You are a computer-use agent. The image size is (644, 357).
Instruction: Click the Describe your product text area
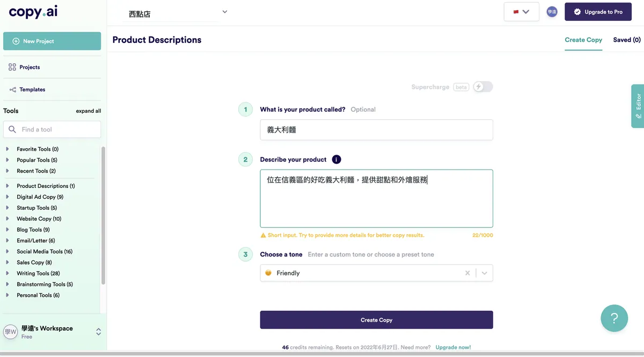tap(376, 199)
